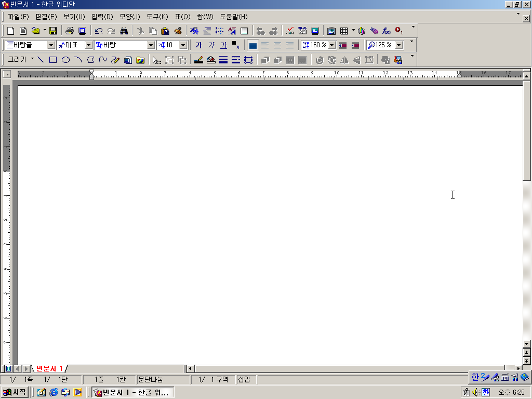The width and height of the screenshot is (532, 399).
Task: Expand the 대표 language dropdown
Action: tap(88, 45)
